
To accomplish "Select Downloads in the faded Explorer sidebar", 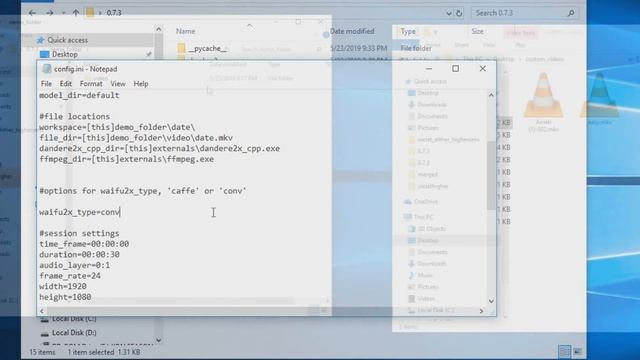I will coord(427,104).
